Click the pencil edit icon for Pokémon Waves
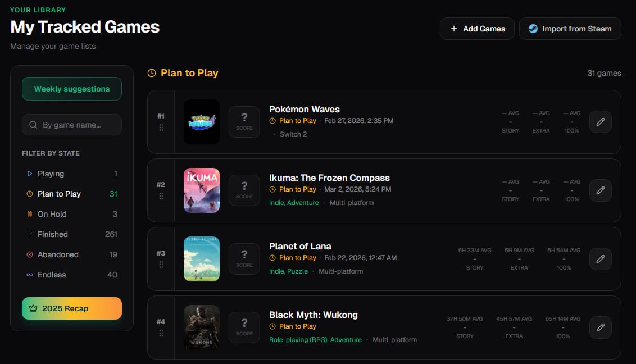The height and width of the screenshot is (364, 636). coord(600,121)
